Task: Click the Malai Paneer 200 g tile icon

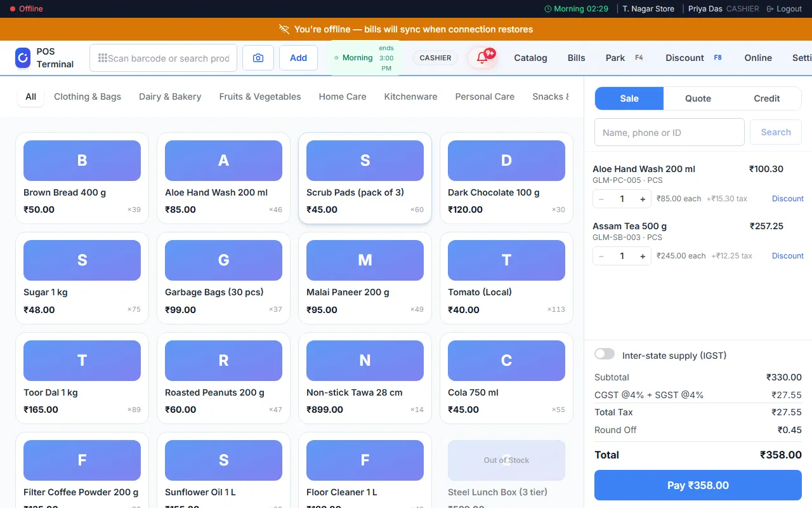Action: click(x=365, y=260)
